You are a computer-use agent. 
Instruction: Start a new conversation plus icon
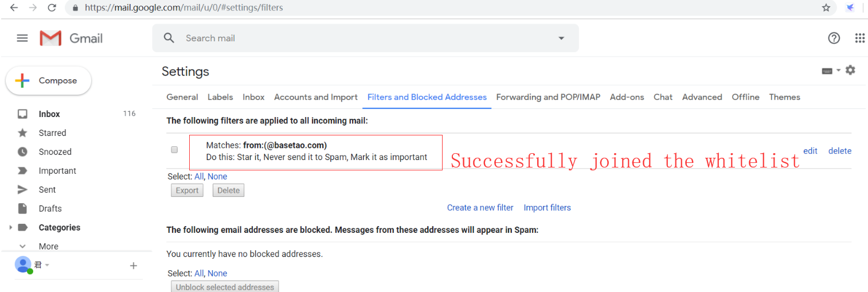pyautogui.click(x=134, y=266)
